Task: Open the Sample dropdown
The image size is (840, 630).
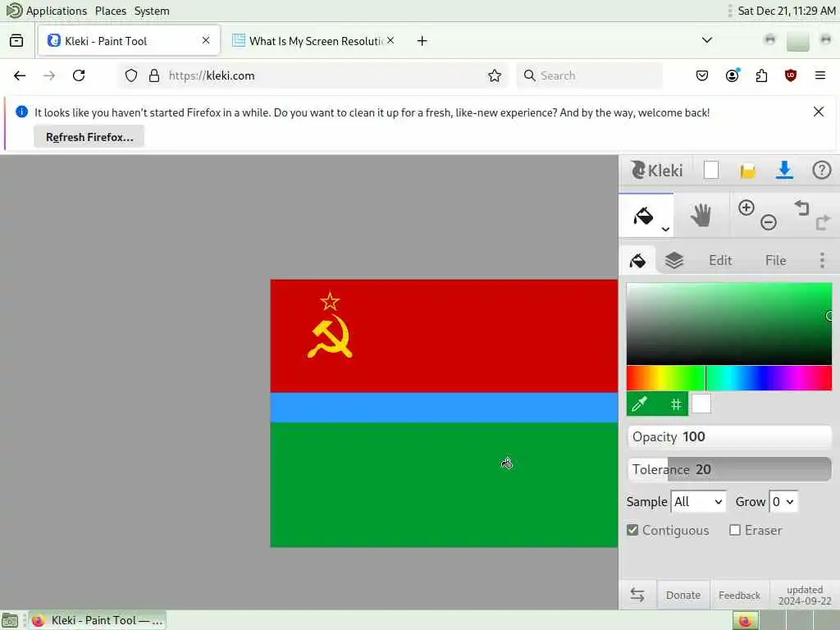Action: pos(699,502)
